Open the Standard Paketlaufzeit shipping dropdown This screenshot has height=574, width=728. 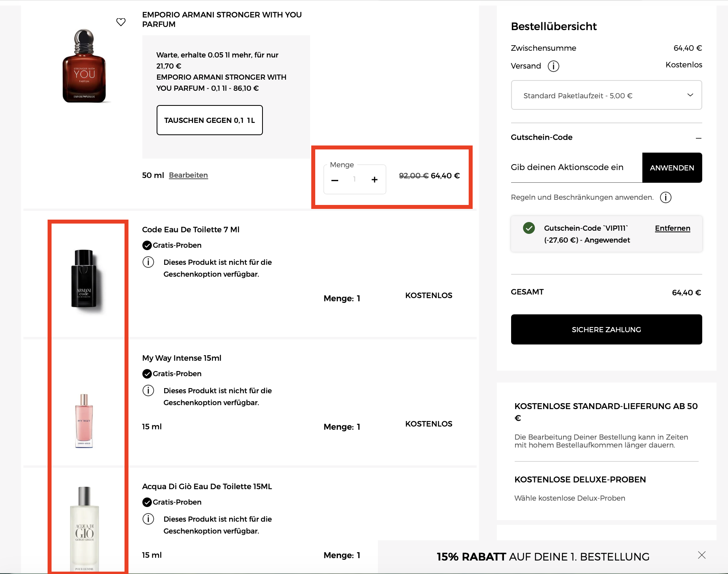click(x=606, y=95)
